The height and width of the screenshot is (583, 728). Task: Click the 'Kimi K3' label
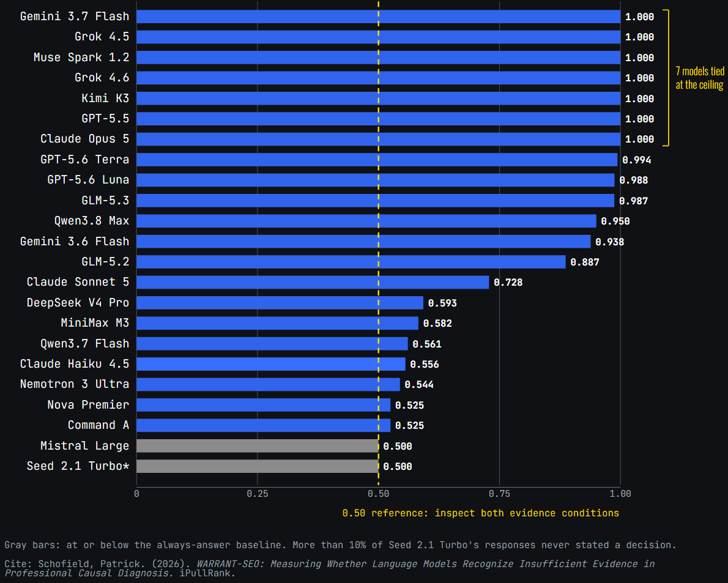(105, 98)
